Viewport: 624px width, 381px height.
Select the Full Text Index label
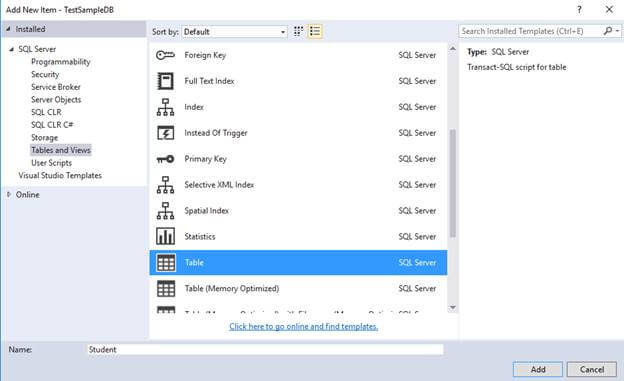click(209, 81)
